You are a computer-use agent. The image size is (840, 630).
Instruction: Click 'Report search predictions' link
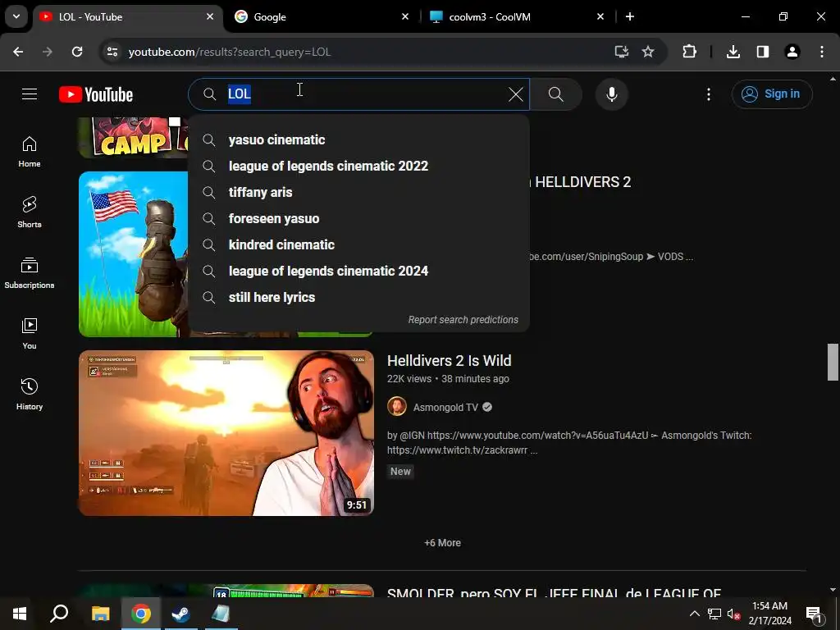coord(463,320)
